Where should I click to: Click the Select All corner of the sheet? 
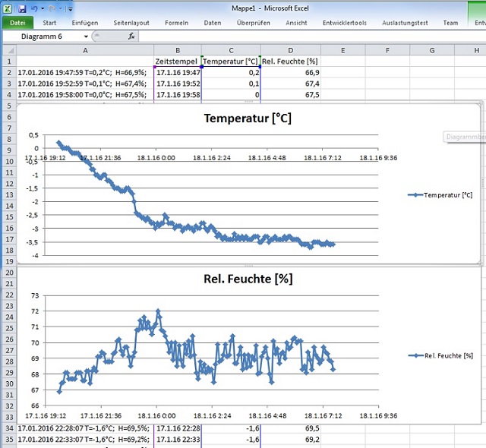click(8, 50)
